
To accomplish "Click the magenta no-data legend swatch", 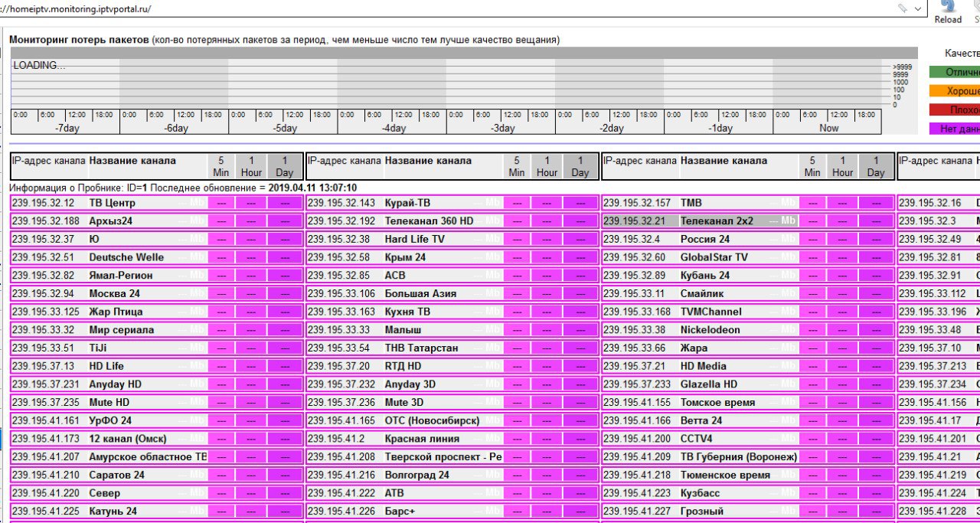I will coord(955,129).
